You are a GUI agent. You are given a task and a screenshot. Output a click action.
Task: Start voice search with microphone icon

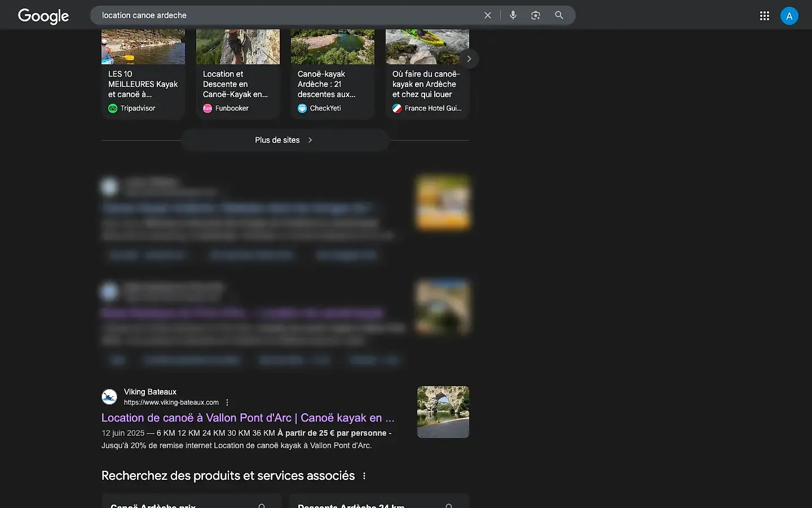(513, 15)
